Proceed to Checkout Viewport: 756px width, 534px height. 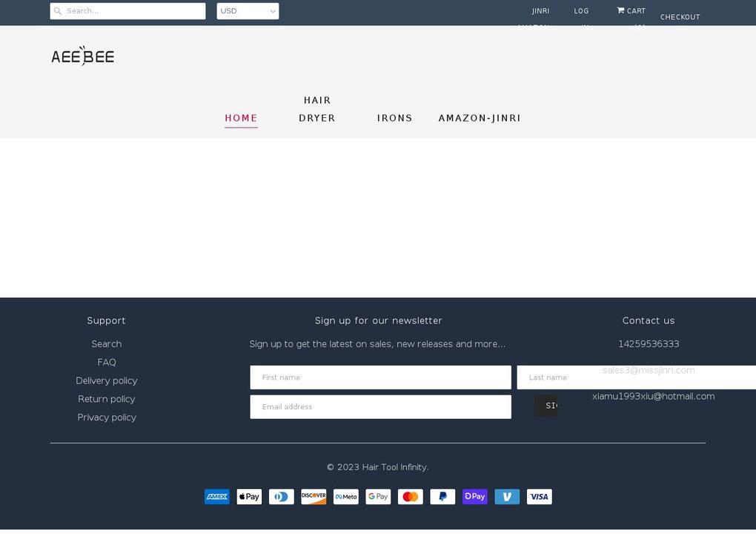pyautogui.click(x=680, y=17)
